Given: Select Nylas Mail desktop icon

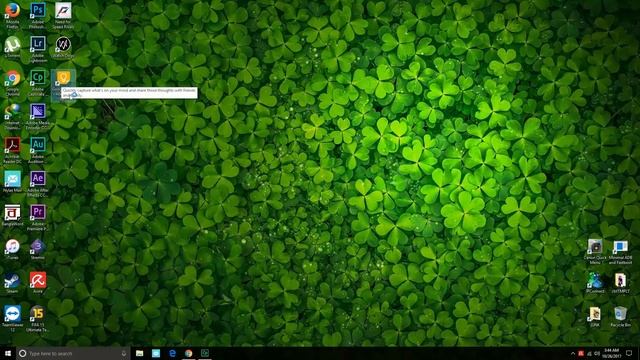Looking at the screenshot, I should tap(12, 181).
